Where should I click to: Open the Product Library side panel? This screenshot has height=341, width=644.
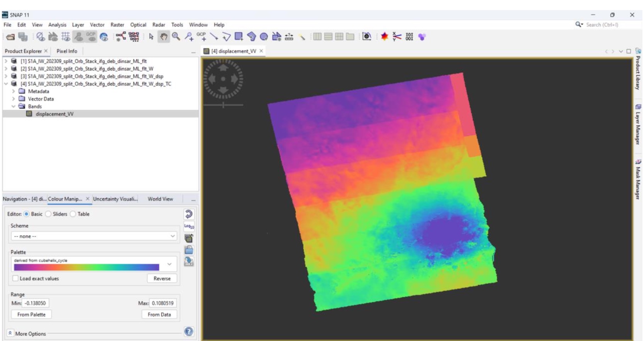click(x=638, y=70)
